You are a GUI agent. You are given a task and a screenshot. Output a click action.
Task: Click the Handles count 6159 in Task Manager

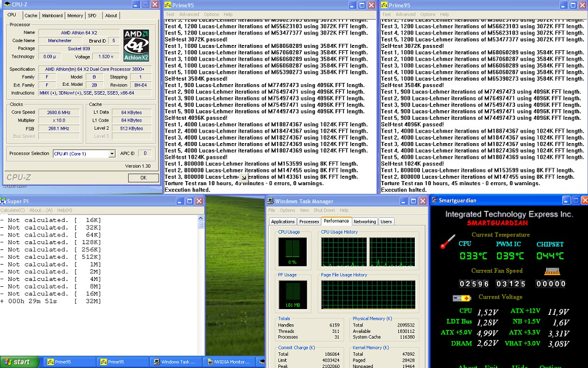click(x=334, y=325)
